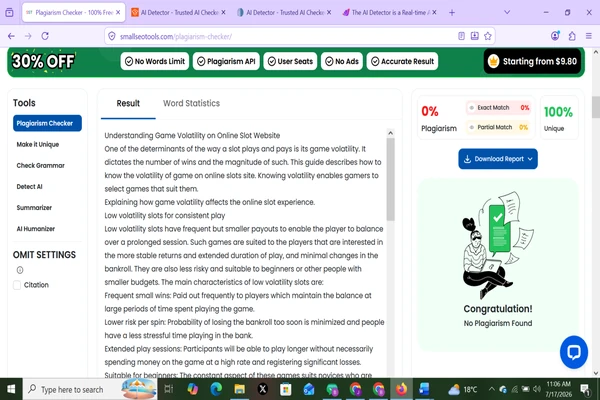Open the Firefox hamburger menu
This screenshot has width=600, height=400.
[589, 36]
